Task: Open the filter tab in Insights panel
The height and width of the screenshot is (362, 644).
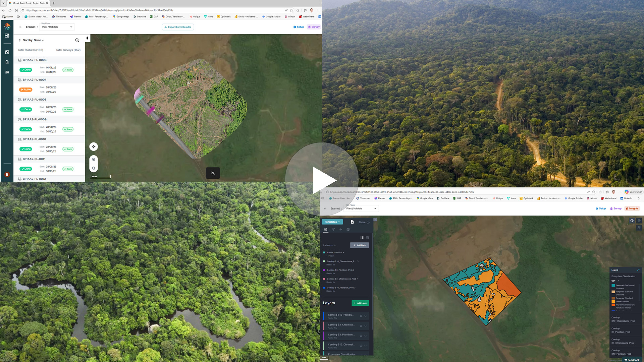Action: pyautogui.click(x=333, y=230)
